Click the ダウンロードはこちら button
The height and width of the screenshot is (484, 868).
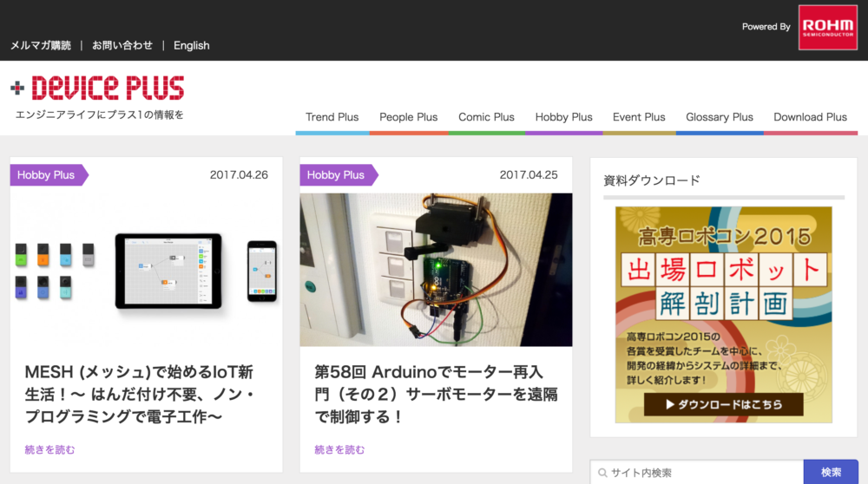click(724, 404)
